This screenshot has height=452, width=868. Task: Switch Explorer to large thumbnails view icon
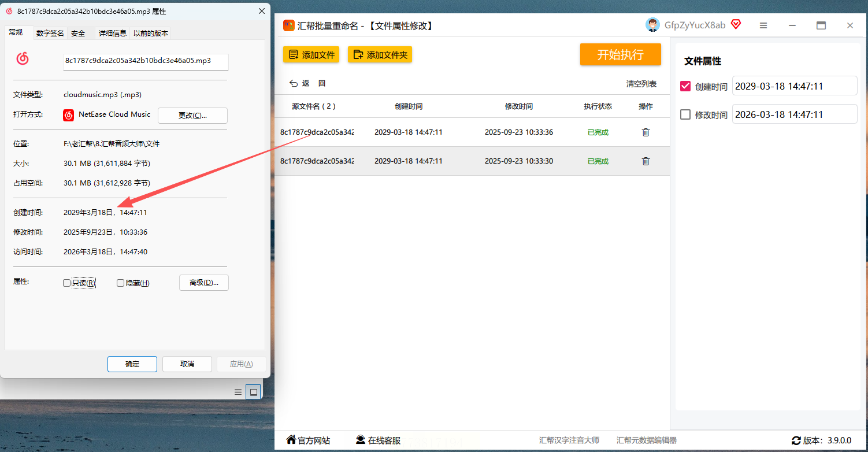[253, 391]
